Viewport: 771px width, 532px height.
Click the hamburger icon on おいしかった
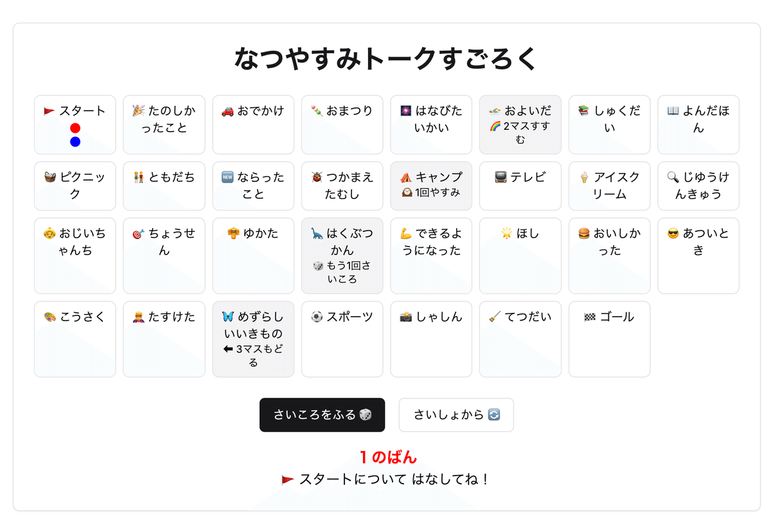pos(584,234)
